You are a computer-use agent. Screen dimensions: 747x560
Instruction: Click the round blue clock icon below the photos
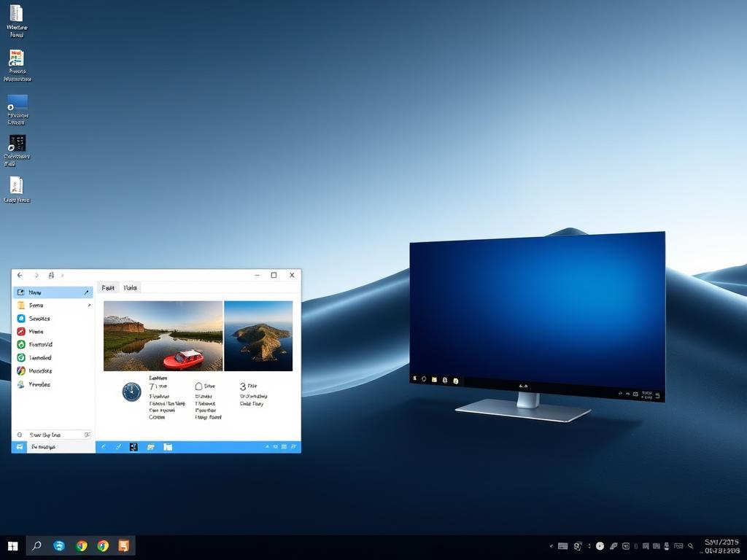(x=131, y=392)
